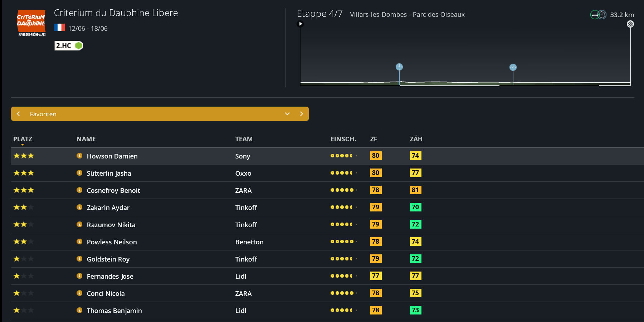Click the Criterium du Dauphine race logo
This screenshot has width=644, height=322.
(32, 23)
